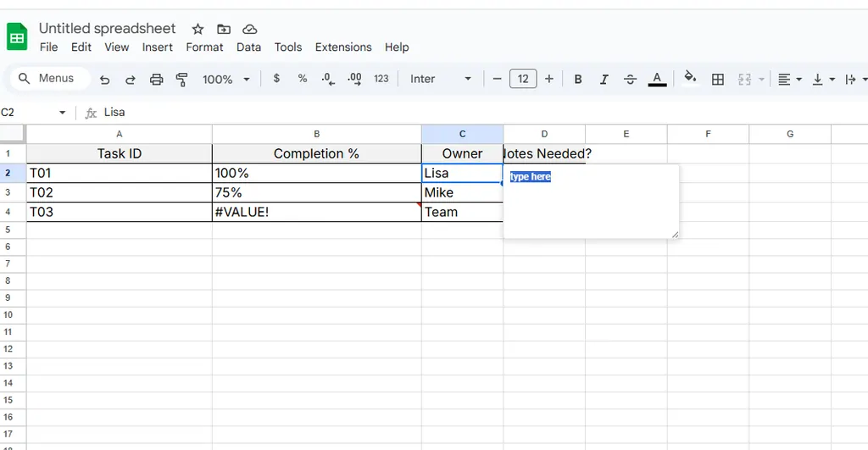Open the 100% zoom dropdown
Image resolution: width=868 pixels, height=450 pixels.
[226, 79]
